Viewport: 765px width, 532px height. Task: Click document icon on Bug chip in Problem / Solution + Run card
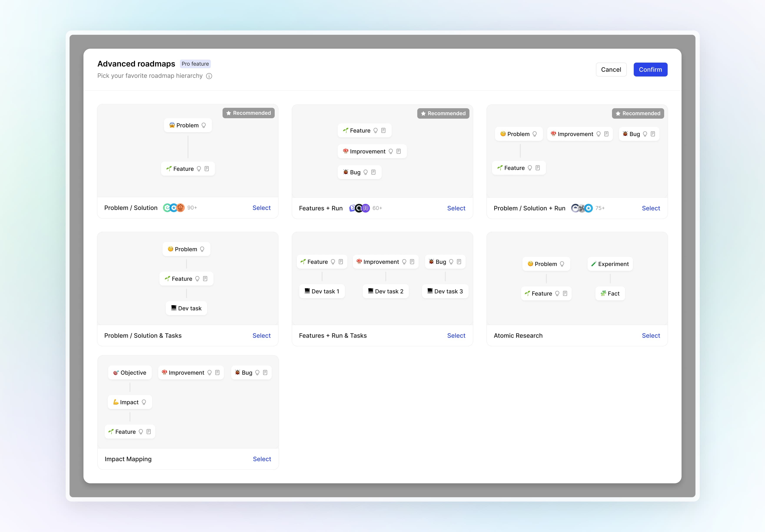click(x=653, y=134)
